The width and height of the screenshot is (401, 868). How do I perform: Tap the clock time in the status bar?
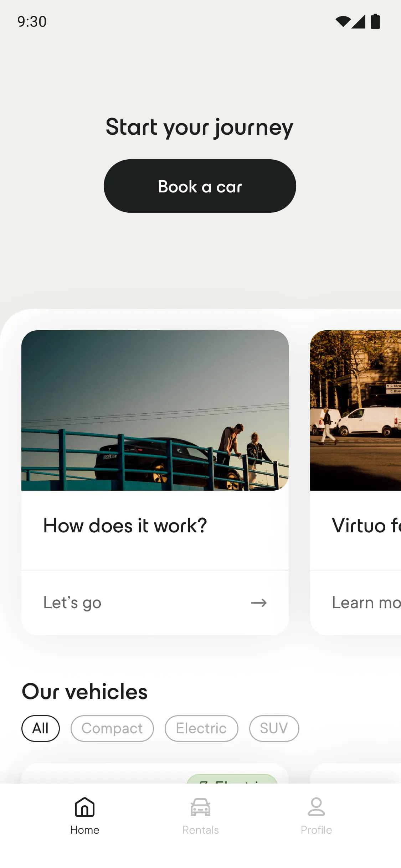pyautogui.click(x=31, y=21)
